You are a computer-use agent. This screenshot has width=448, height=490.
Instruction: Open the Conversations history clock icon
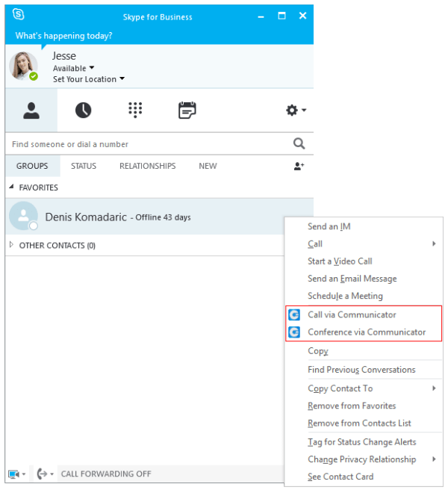coord(83,110)
